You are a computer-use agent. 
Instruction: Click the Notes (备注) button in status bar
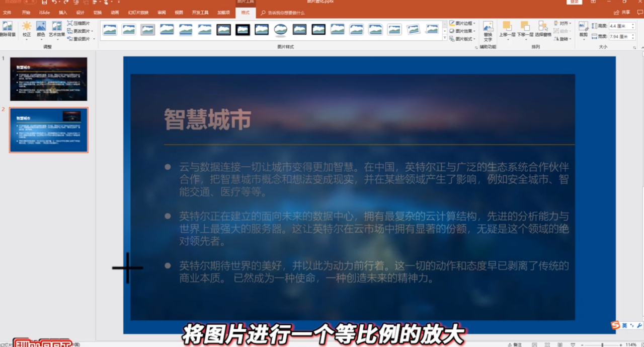pyautogui.click(x=515, y=345)
